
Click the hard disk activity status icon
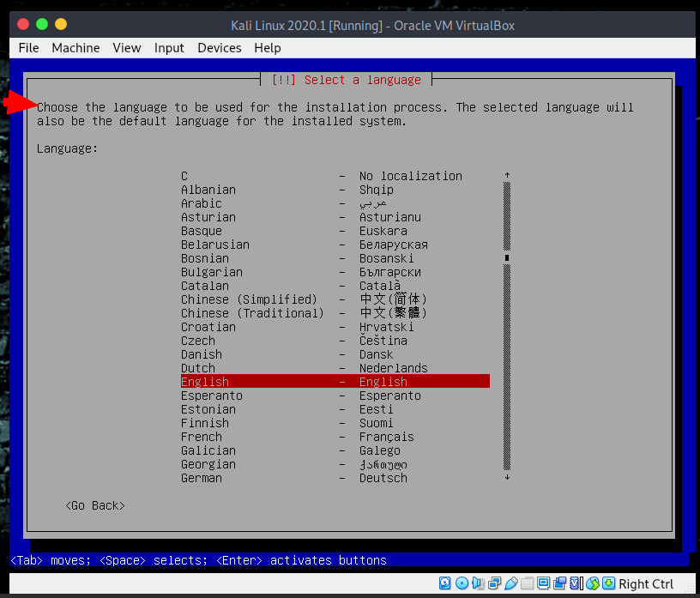coord(444,583)
